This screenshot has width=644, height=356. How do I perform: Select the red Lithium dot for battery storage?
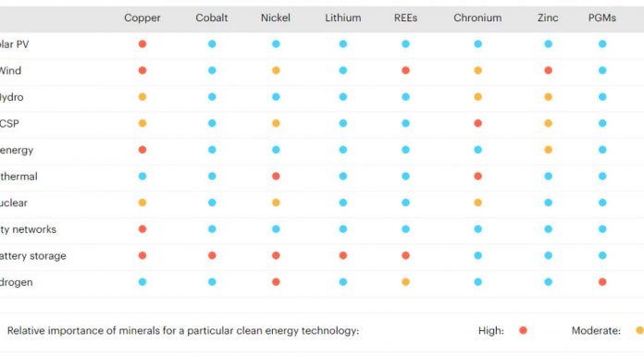(x=343, y=255)
